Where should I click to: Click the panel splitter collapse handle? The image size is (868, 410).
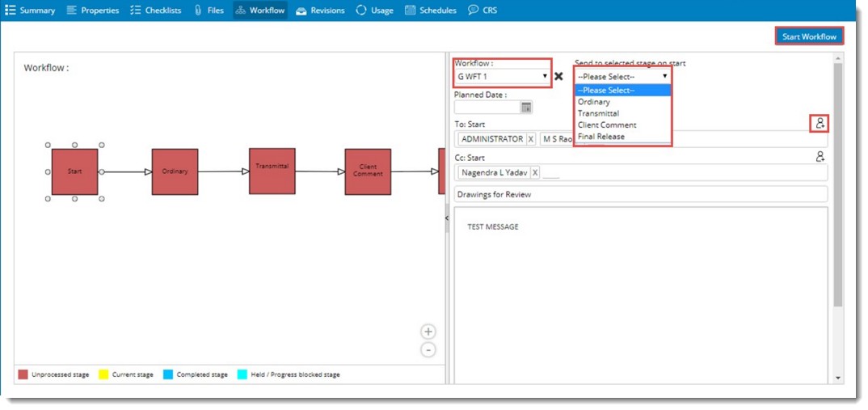pos(446,218)
